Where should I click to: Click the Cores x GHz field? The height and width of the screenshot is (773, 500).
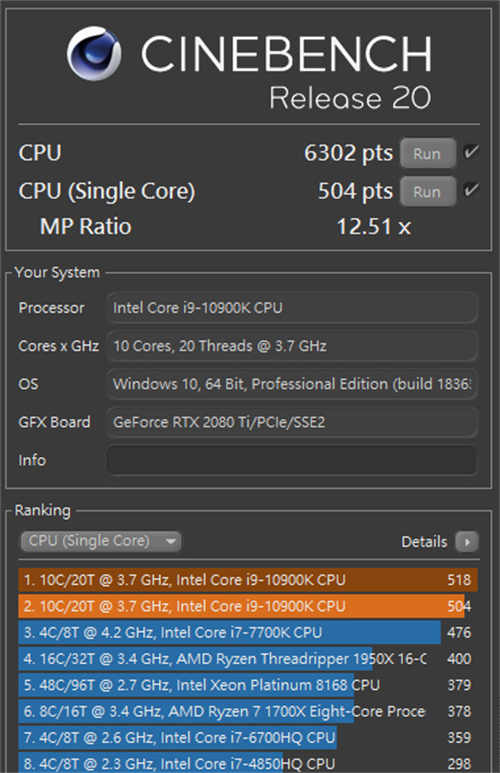tap(292, 346)
